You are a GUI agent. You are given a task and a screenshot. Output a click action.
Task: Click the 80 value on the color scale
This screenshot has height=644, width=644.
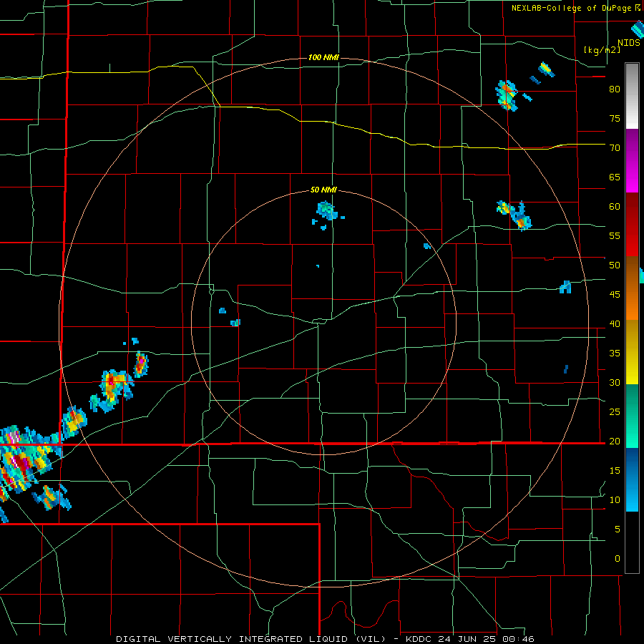coord(615,89)
